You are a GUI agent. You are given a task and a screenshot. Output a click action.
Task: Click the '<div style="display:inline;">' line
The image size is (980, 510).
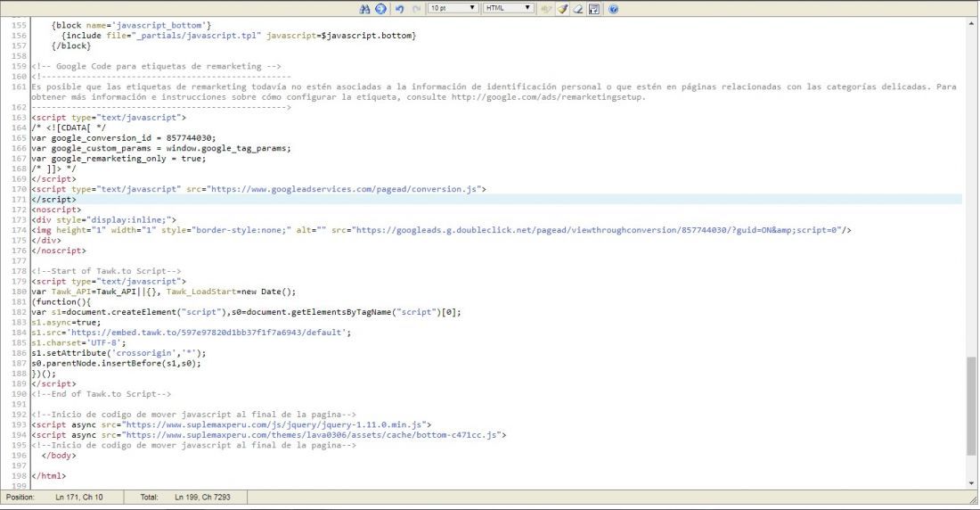103,219
